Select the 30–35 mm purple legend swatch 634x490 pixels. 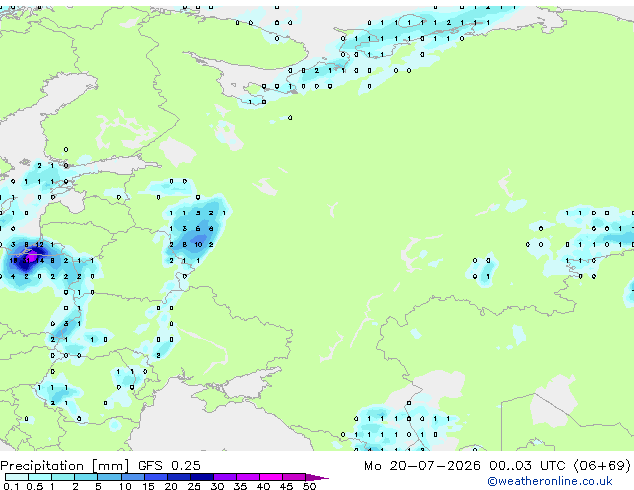(225, 477)
